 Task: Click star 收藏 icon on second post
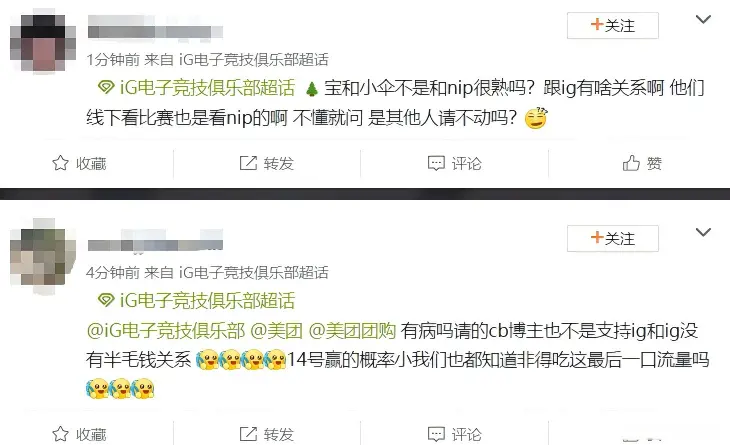click(61, 434)
